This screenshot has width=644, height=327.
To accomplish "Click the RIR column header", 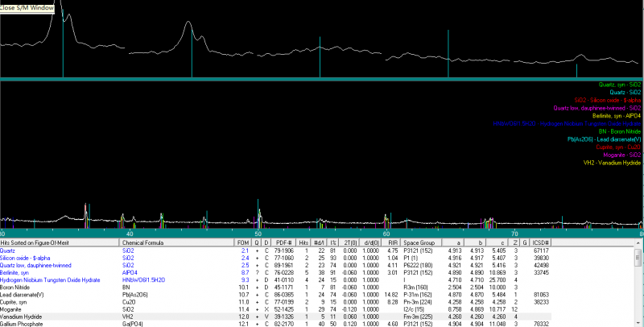I will [x=393, y=242].
